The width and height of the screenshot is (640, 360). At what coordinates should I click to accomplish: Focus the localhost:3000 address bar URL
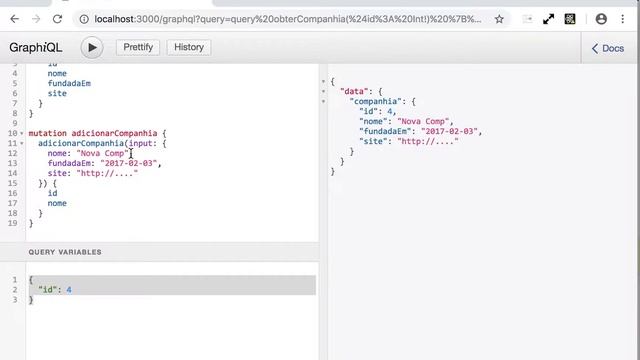pyautogui.click(x=288, y=19)
